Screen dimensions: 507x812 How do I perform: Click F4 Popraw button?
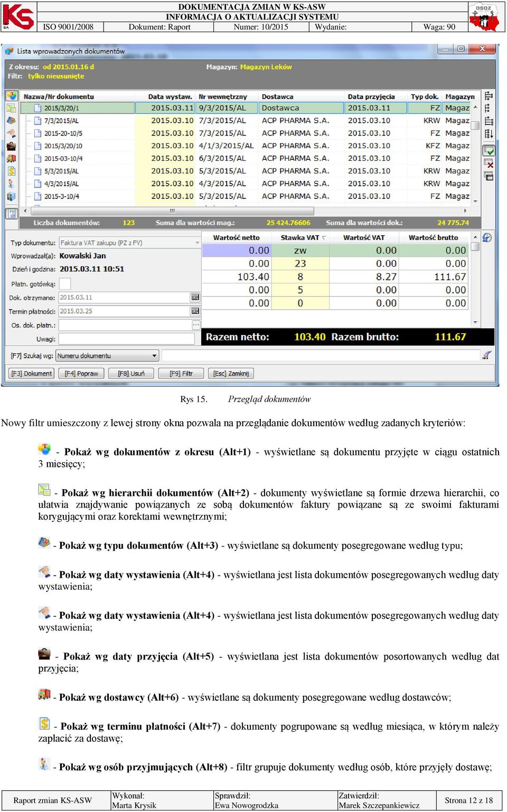click(x=81, y=374)
